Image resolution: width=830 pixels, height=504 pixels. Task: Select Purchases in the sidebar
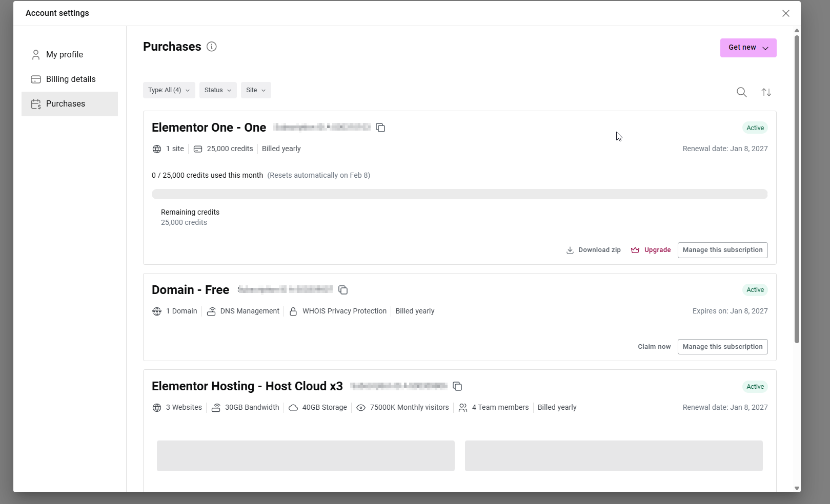tap(66, 104)
